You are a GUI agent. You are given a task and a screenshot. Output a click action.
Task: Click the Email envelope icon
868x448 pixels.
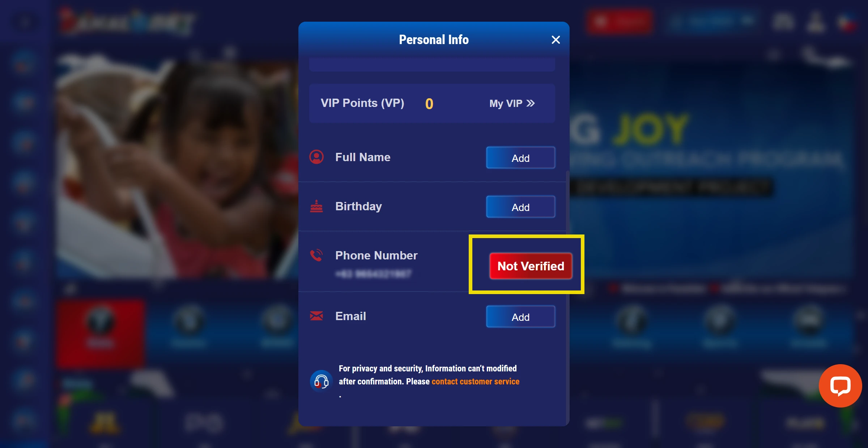coord(317,315)
